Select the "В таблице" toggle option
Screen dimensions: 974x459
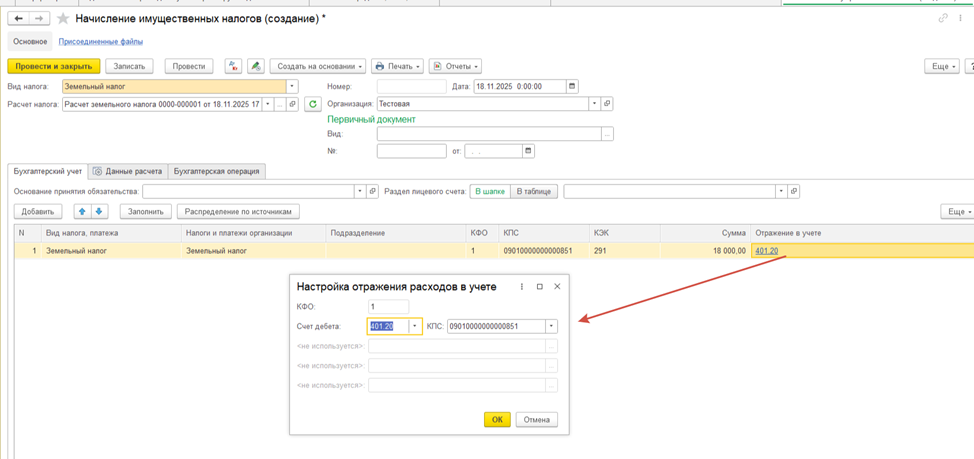click(x=534, y=191)
